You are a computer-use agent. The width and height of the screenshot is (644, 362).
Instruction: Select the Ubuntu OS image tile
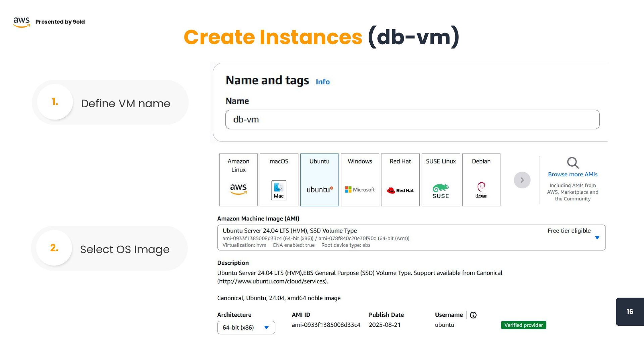pos(319,180)
